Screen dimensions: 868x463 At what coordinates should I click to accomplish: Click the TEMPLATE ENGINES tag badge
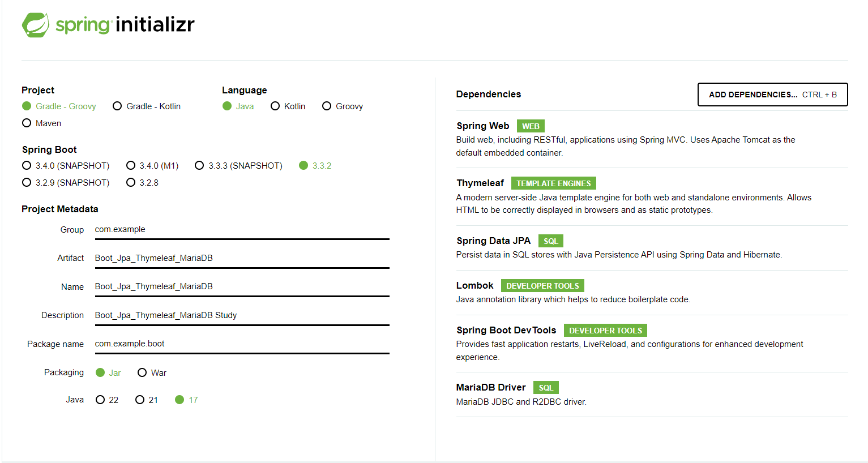click(x=554, y=183)
